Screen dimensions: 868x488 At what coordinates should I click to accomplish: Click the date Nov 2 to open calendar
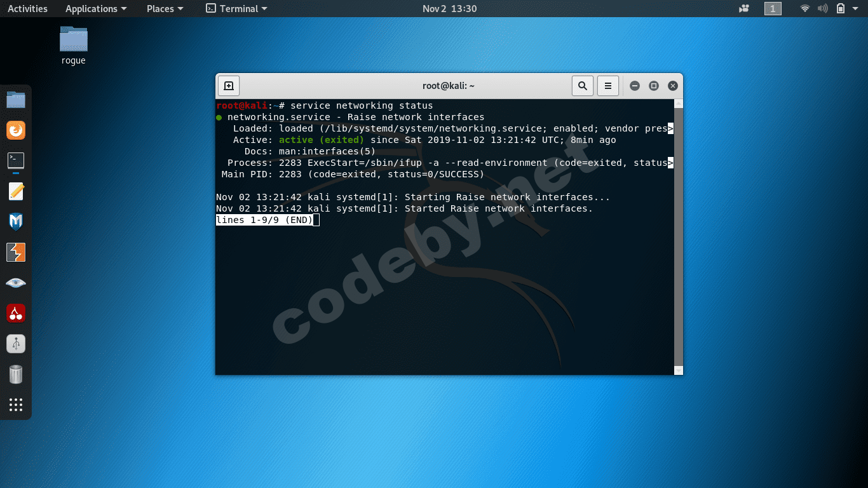pyautogui.click(x=449, y=8)
